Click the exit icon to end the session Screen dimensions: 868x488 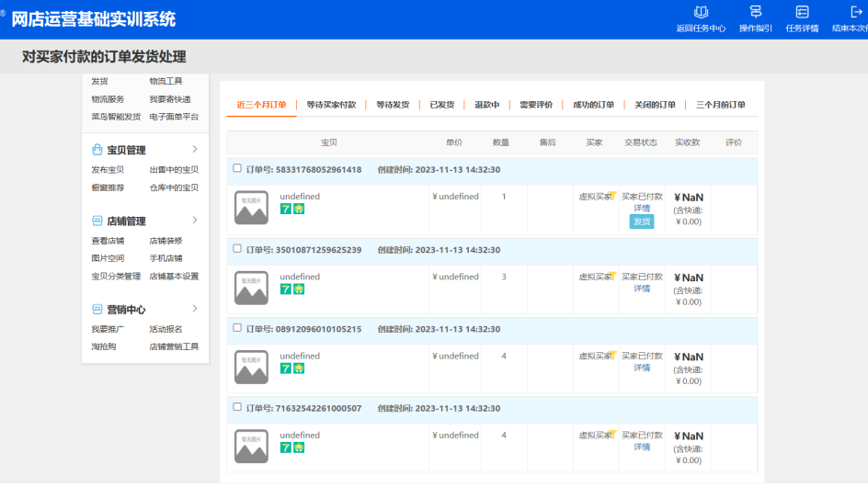pos(856,12)
